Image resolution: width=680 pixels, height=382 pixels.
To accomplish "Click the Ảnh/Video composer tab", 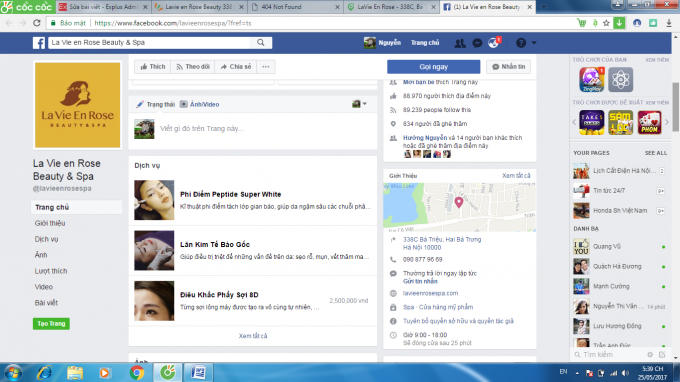I will pyautogui.click(x=199, y=104).
